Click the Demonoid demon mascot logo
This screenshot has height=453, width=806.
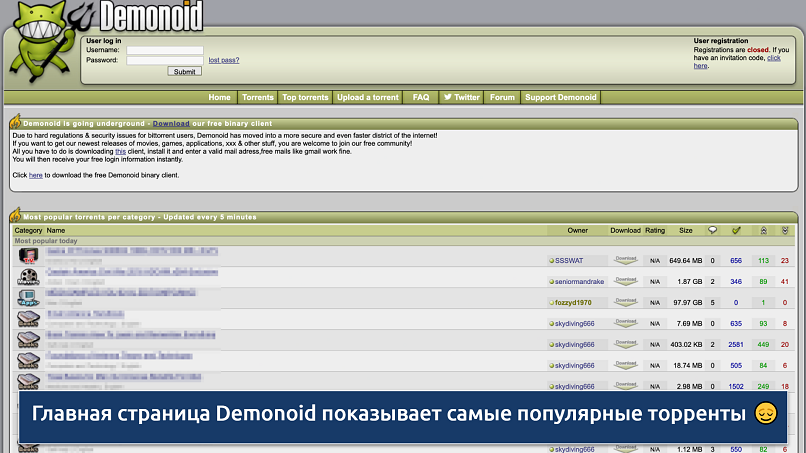pos(40,52)
